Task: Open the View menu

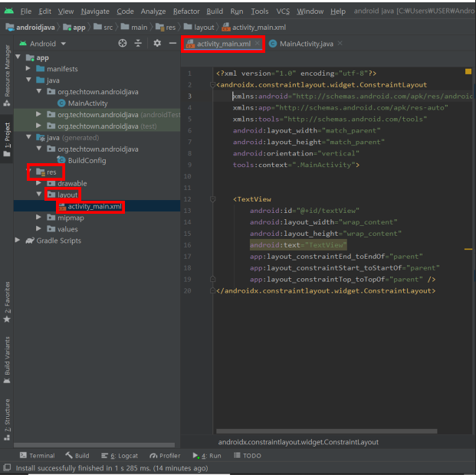Action: tap(66, 11)
